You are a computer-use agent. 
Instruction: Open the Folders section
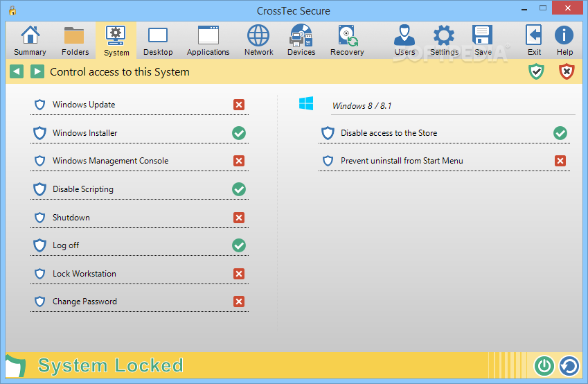pos(75,40)
